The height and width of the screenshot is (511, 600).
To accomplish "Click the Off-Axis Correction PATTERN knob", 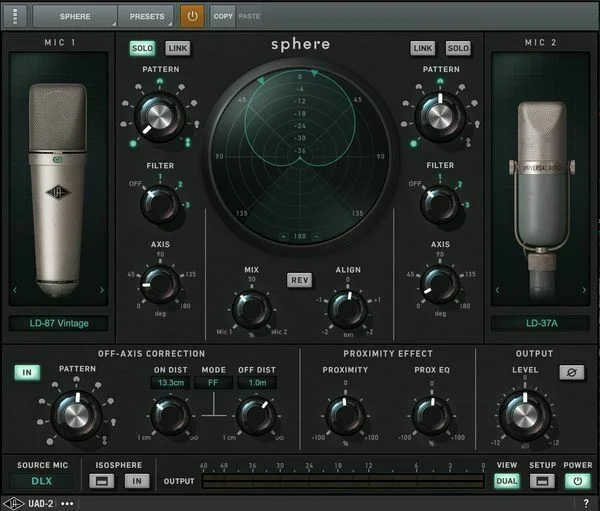I will pyautogui.click(x=77, y=415).
